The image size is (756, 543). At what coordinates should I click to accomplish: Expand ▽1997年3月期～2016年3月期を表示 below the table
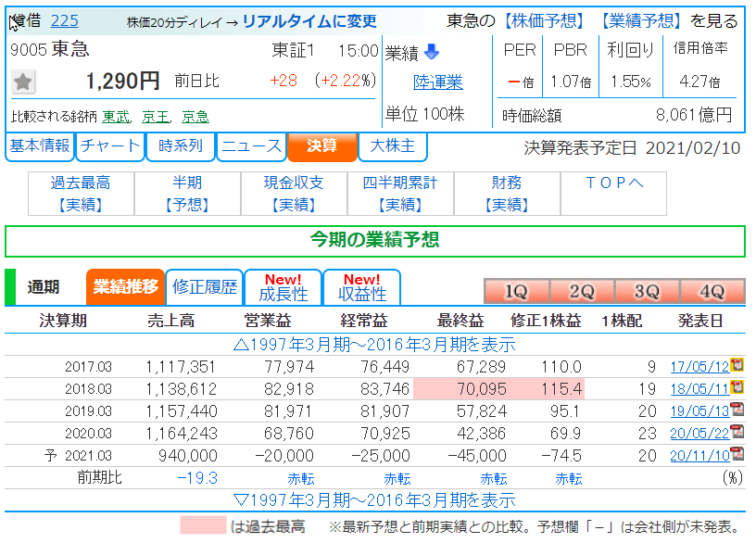coord(374,500)
